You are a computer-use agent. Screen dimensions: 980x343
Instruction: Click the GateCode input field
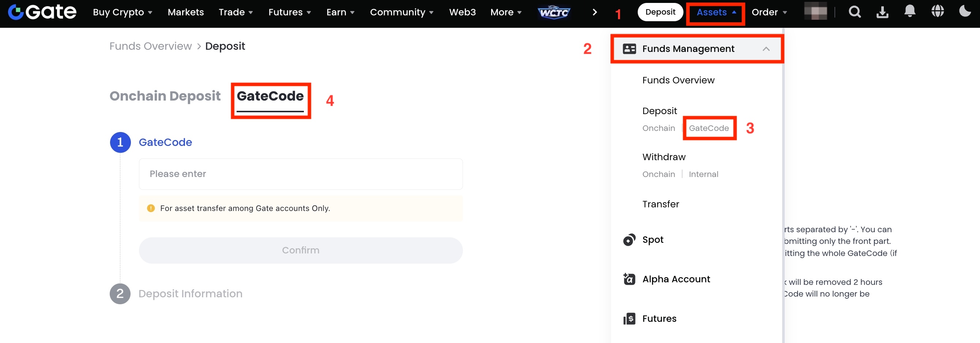coord(301,174)
